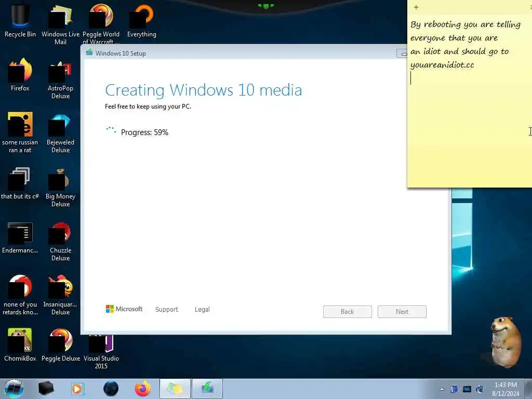Screen dimensions: 532x399
Task: Open the date and time clock
Action: (x=506, y=389)
